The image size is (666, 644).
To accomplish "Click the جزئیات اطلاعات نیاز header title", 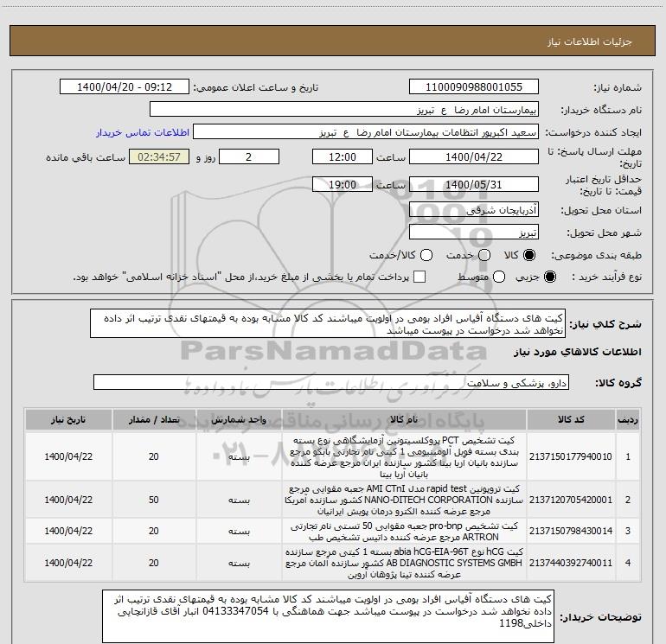I will tap(590, 41).
